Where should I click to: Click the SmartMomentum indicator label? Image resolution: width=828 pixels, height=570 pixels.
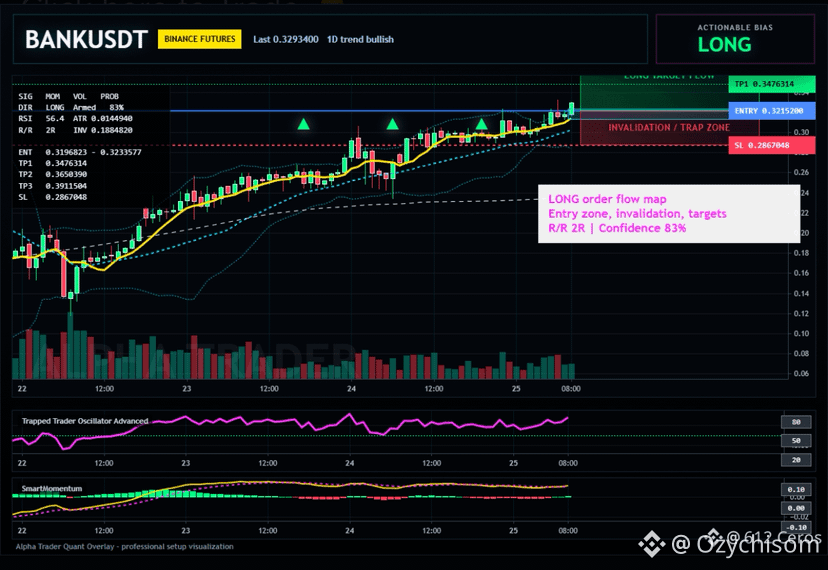click(52, 489)
